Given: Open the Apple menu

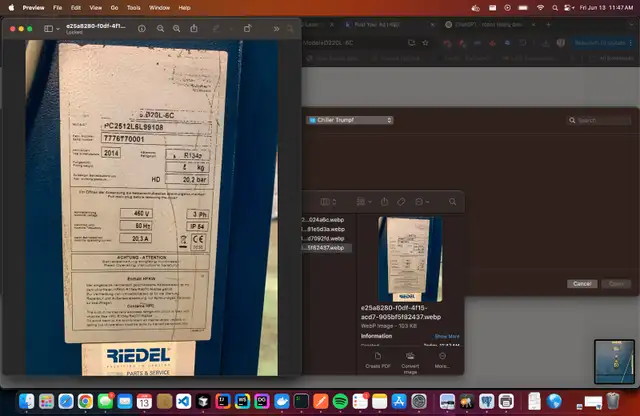Looking at the screenshot, I should pyautogui.click(x=11, y=7).
